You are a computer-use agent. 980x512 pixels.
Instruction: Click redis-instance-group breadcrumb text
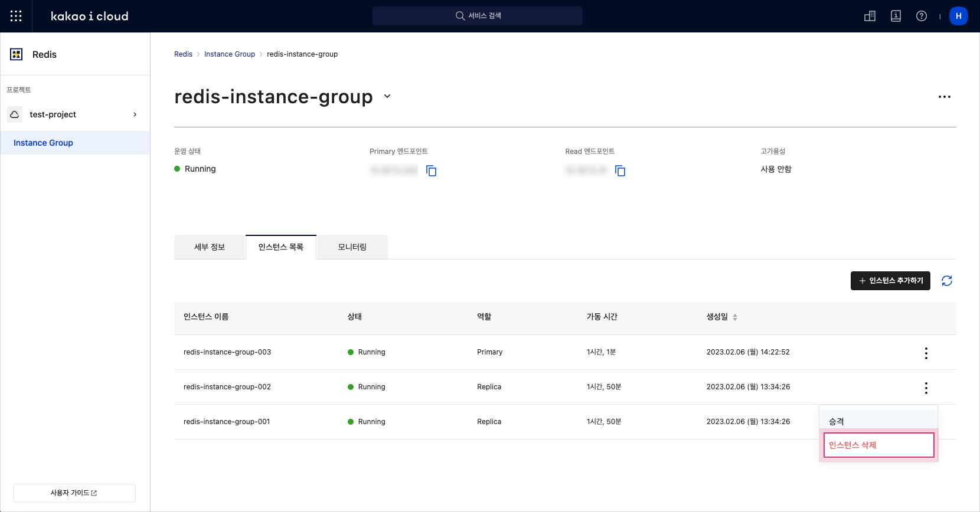(302, 54)
